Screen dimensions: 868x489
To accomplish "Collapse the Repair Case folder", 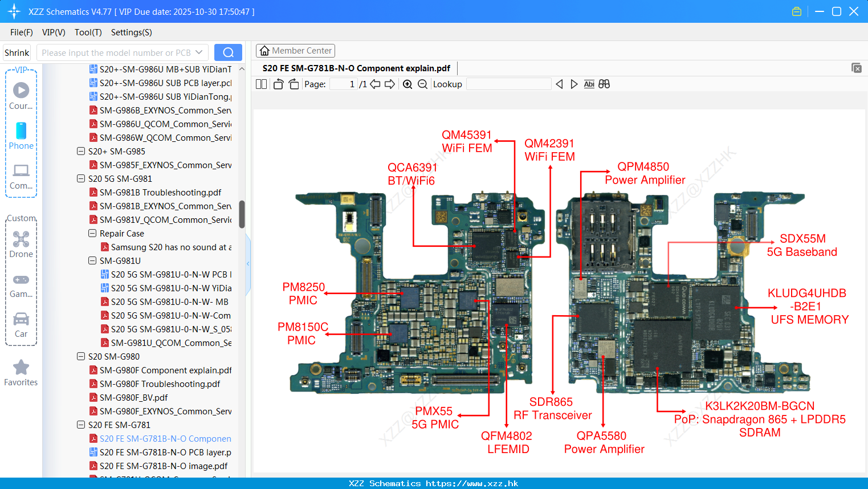I will [92, 234].
